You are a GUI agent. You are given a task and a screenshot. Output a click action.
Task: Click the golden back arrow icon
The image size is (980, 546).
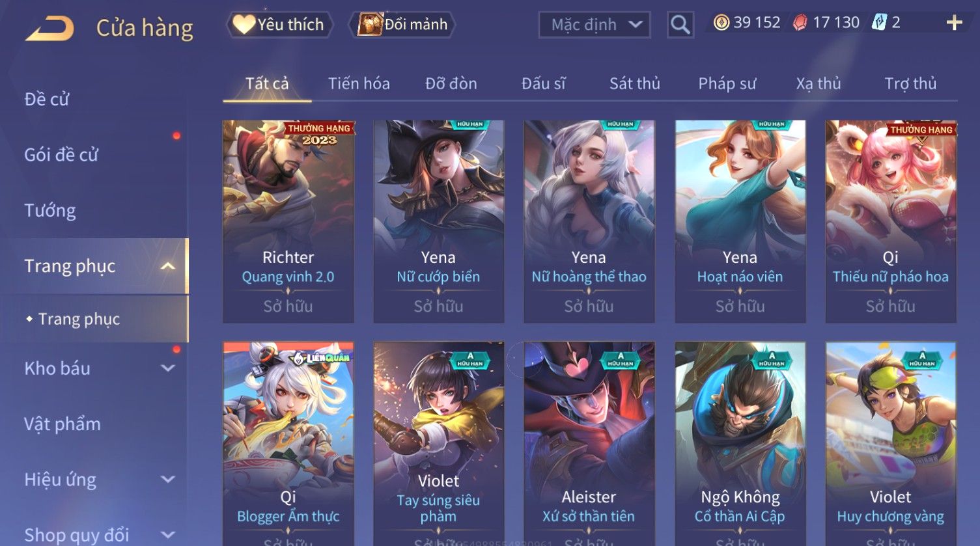49,29
